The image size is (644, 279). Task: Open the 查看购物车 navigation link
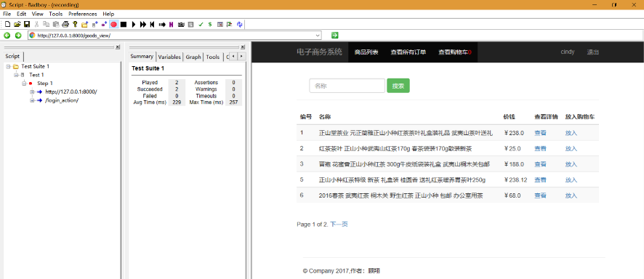pos(455,52)
